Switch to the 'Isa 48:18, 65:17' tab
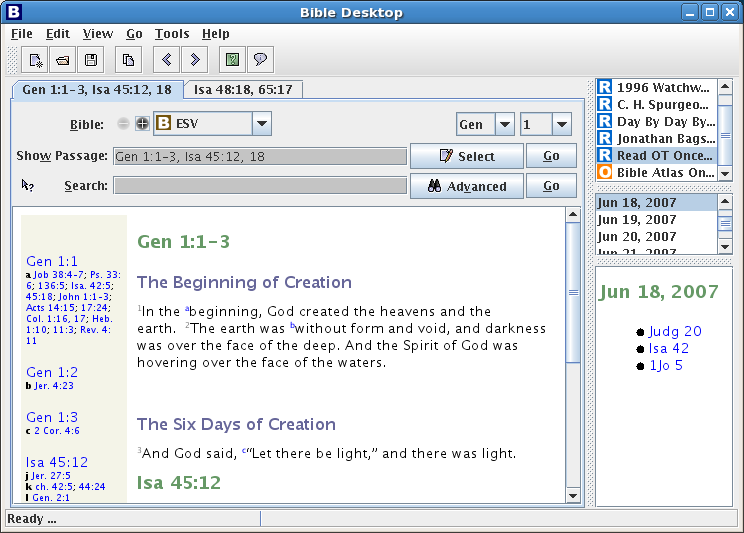744x533 pixels. [x=243, y=90]
